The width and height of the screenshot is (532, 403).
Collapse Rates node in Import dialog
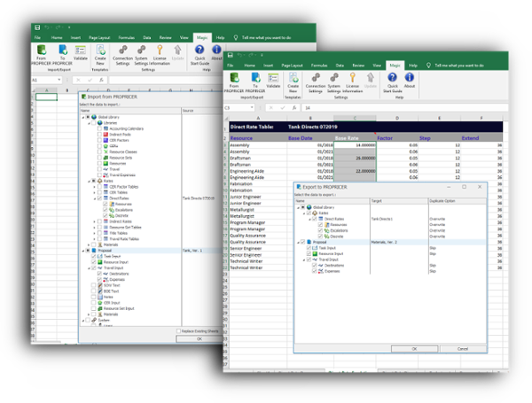click(89, 181)
